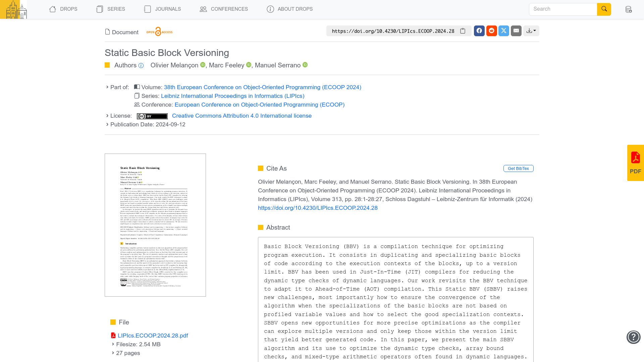
Task: Share the document on X
Action: (x=504, y=31)
